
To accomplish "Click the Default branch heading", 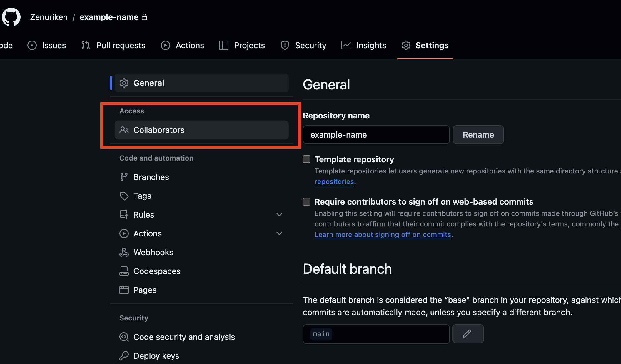I will [x=347, y=269].
